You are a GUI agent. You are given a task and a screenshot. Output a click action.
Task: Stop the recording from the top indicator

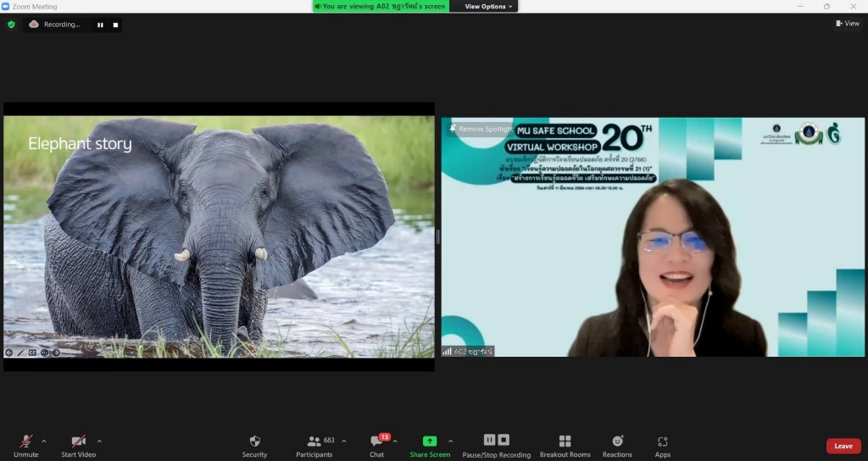tap(115, 25)
